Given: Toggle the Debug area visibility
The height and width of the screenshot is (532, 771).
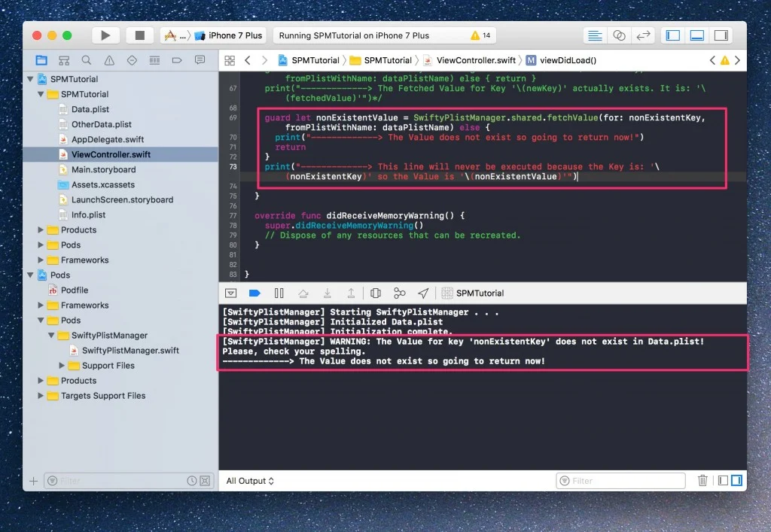Looking at the screenshot, I should [x=696, y=35].
